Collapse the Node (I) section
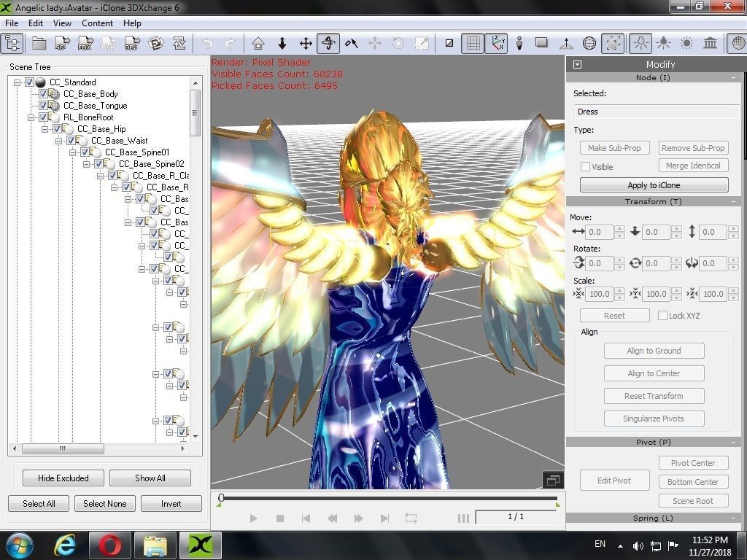This screenshot has height=560, width=747. (734, 77)
